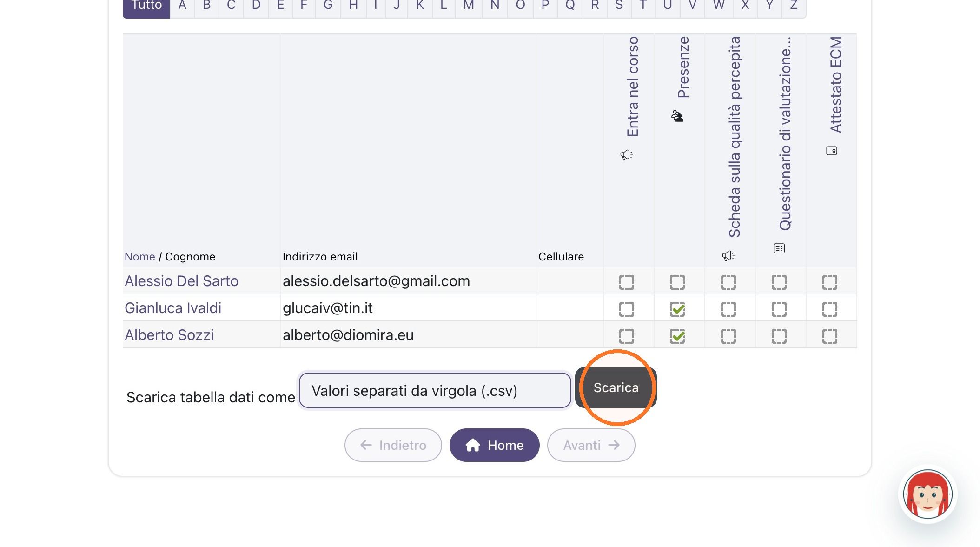Sort by the Nome column header link
Screen dimensions: 980x547
pos(140,257)
